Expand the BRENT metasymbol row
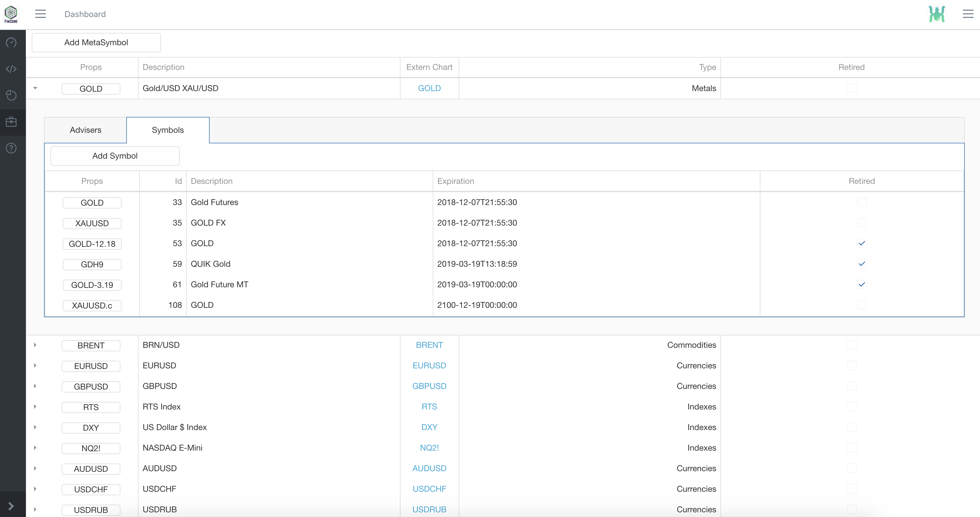980x517 pixels. click(36, 345)
